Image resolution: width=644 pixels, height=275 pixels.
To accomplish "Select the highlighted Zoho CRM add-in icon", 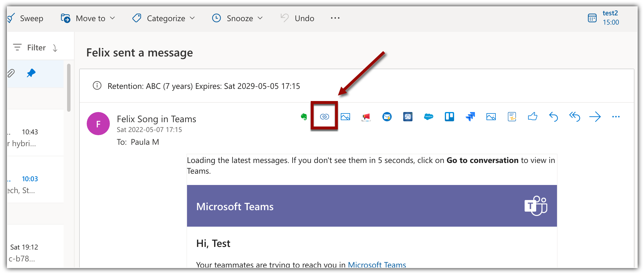I will [324, 117].
